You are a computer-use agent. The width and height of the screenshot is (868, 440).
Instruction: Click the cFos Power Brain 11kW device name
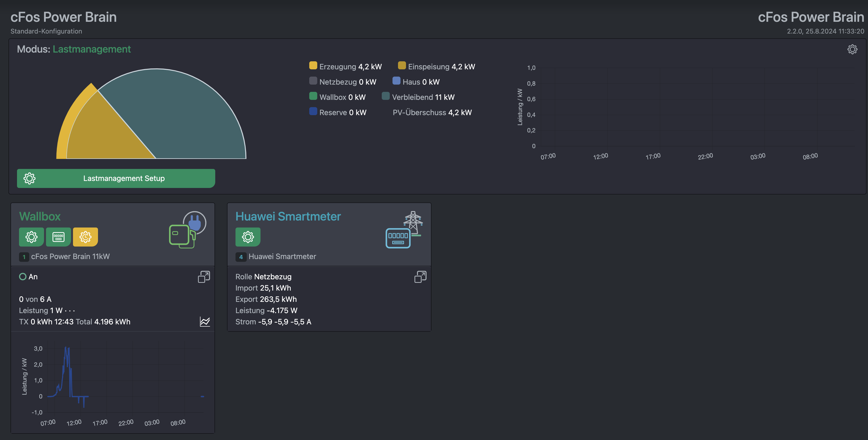(70, 257)
